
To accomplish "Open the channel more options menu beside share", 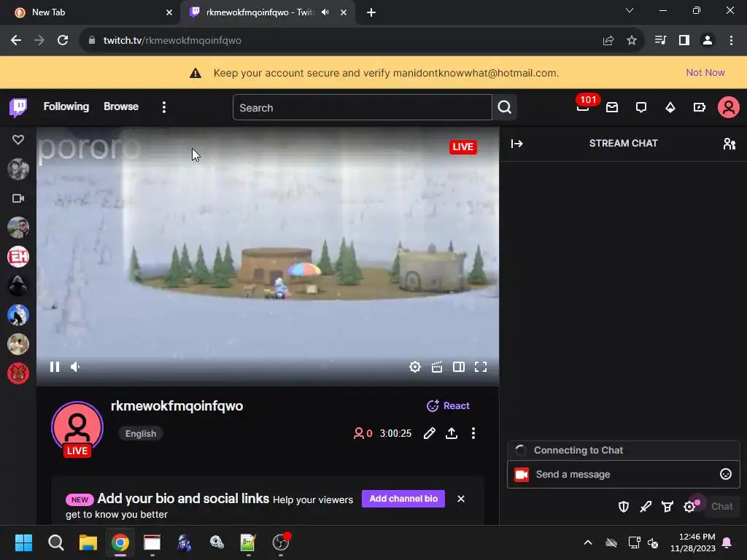I will pos(473,433).
